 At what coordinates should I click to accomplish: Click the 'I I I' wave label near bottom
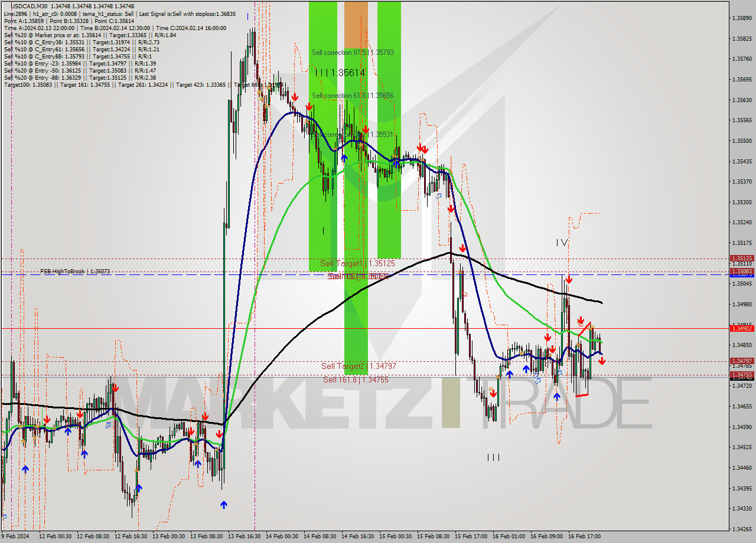tap(494, 457)
